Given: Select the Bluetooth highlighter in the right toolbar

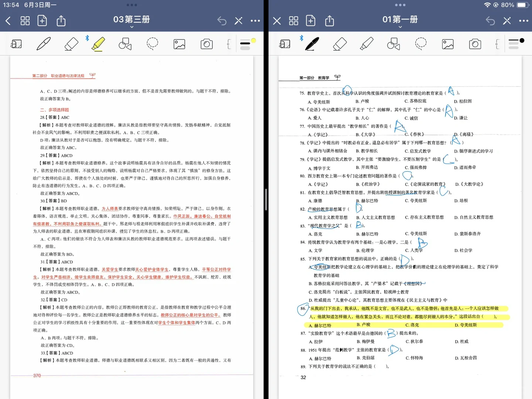Looking at the screenshot, I should 366,44.
